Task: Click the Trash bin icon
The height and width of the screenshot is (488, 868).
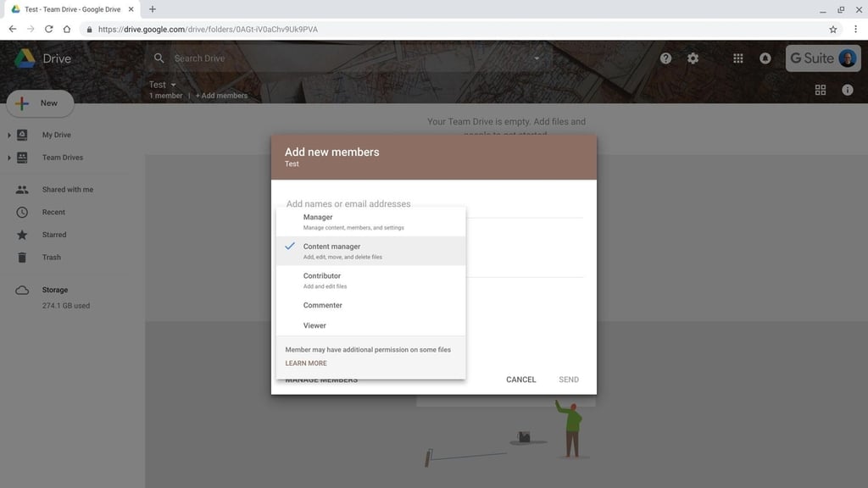Action: pos(22,258)
